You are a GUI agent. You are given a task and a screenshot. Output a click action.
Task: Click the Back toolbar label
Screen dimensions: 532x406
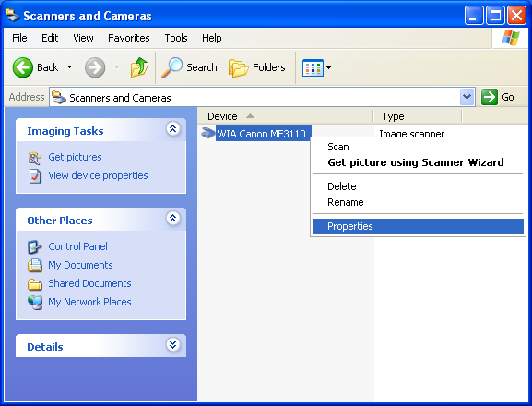[x=47, y=67]
